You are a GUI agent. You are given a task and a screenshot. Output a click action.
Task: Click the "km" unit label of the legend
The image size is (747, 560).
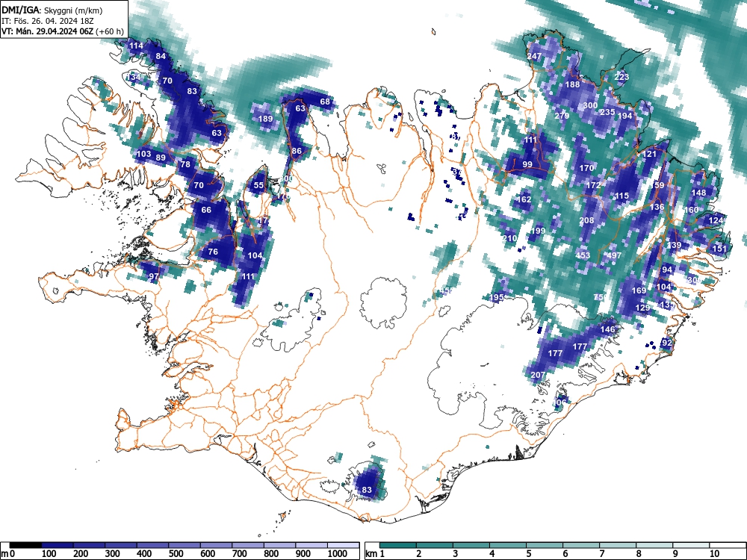(x=371, y=554)
